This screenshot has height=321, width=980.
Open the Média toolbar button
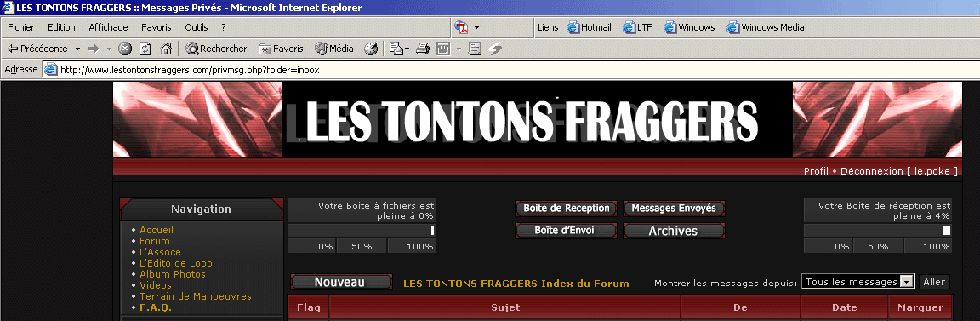click(x=334, y=49)
